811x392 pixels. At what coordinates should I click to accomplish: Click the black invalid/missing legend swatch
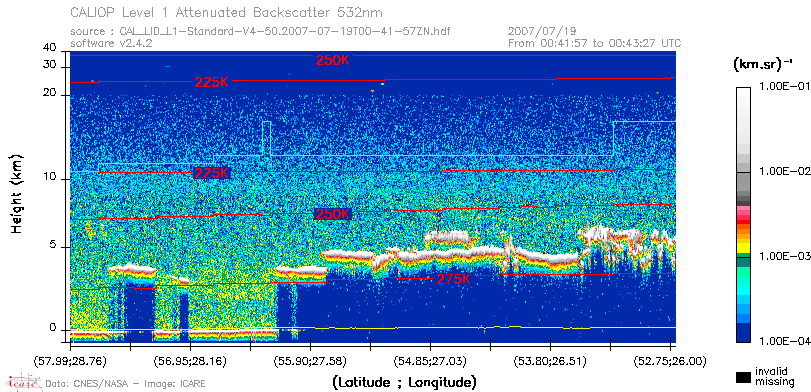point(743,377)
